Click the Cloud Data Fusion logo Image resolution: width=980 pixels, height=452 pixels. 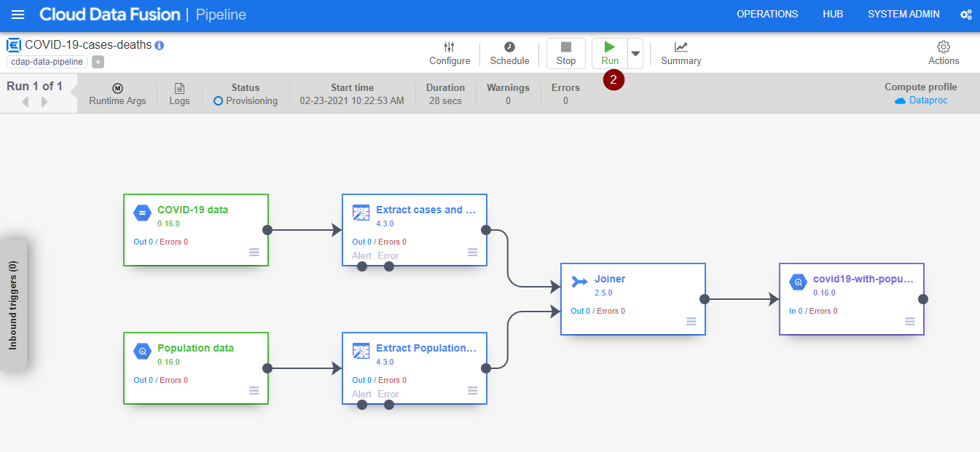110,15
